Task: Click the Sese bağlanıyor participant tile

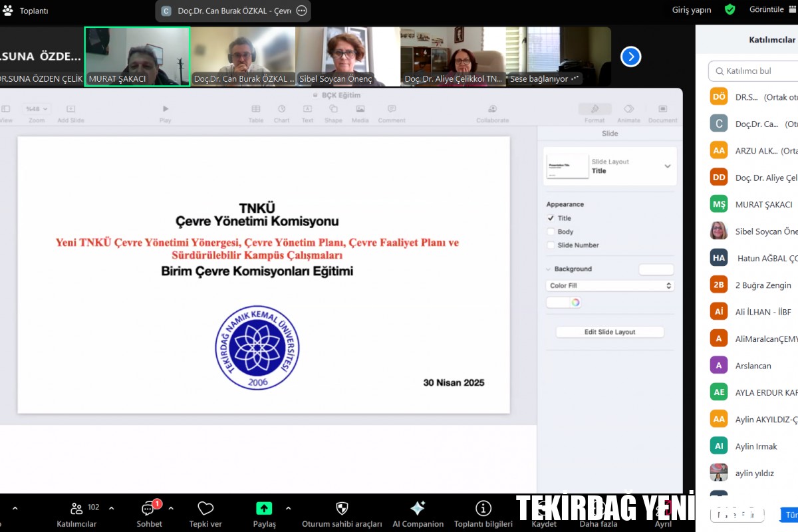Action: (x=558, y=57)
